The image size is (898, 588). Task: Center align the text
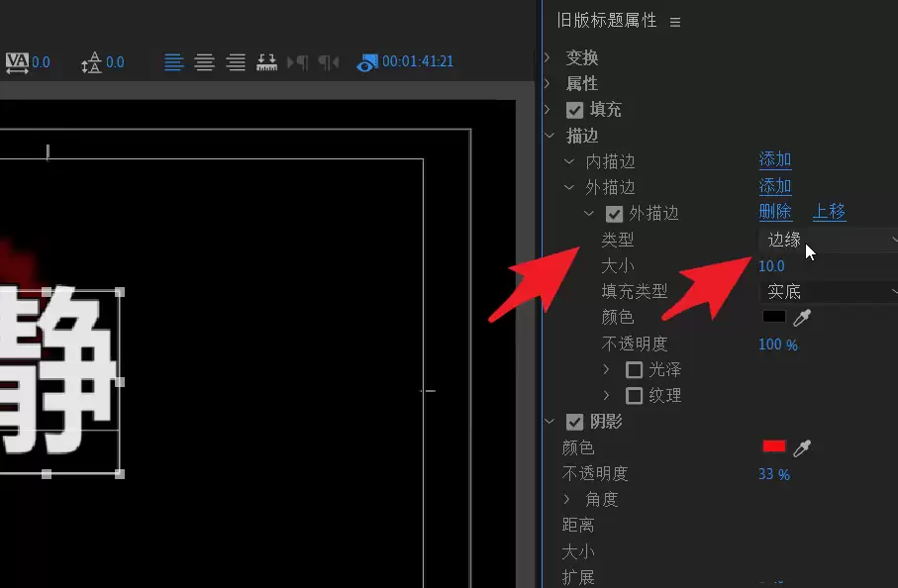[205, 61]
